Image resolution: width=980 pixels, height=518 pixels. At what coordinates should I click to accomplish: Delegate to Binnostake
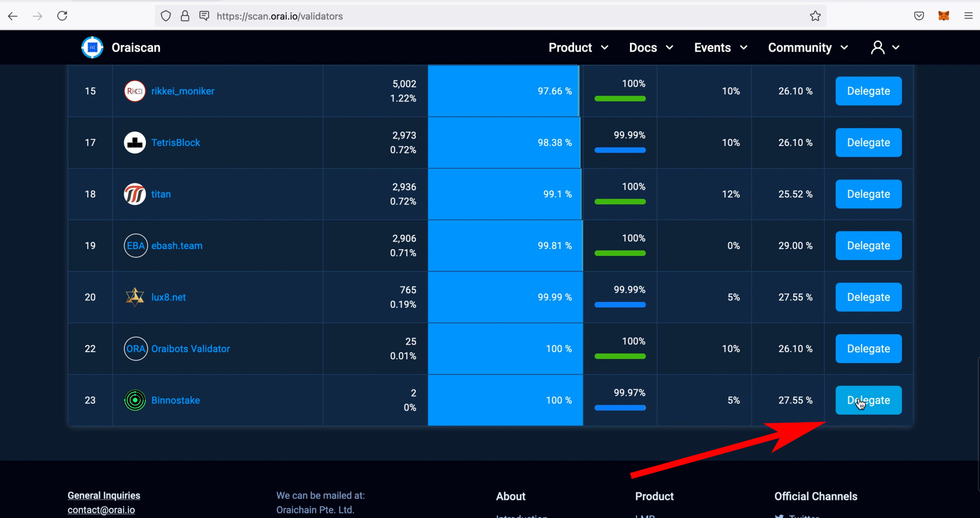(x=868, y=400)
